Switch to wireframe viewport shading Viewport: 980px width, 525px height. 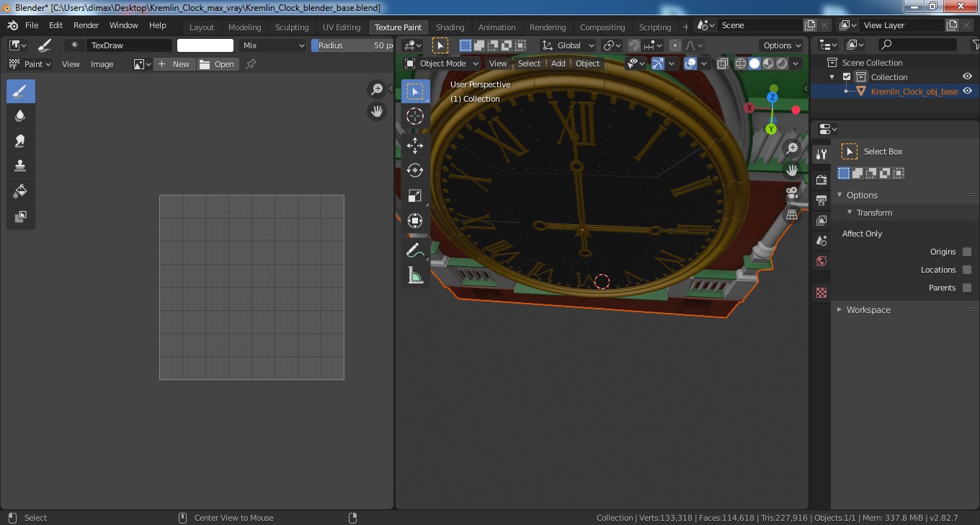(x=741, y=63)
